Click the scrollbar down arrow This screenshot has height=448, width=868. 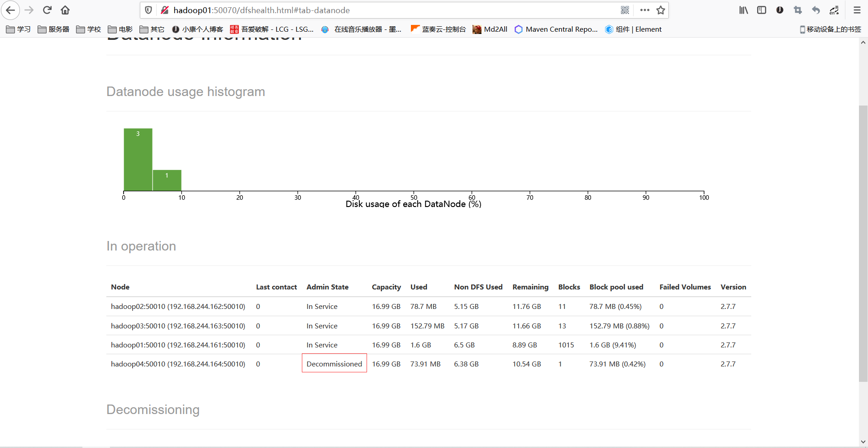coord(863,442)
